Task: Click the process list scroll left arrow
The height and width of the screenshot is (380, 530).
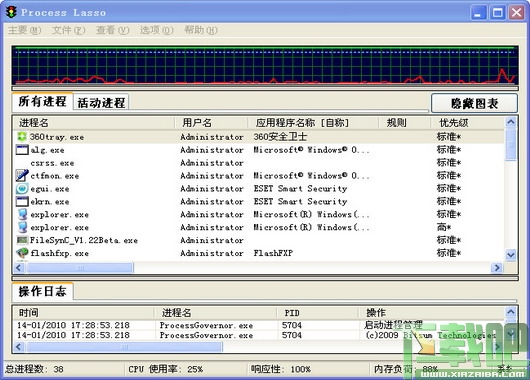Action: pyautogui.click(x=19, y=268)
